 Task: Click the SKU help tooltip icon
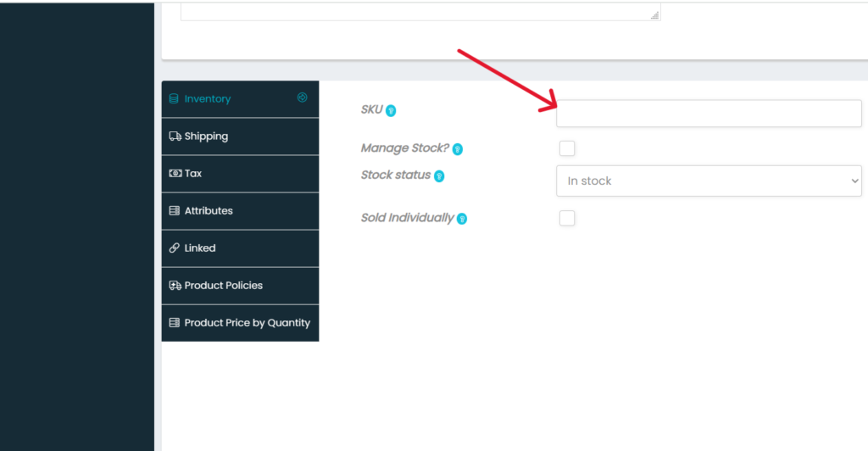pos(392,110)
